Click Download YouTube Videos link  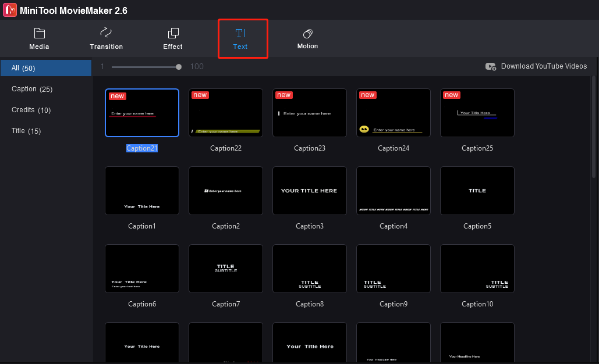[x=544, y=66]
